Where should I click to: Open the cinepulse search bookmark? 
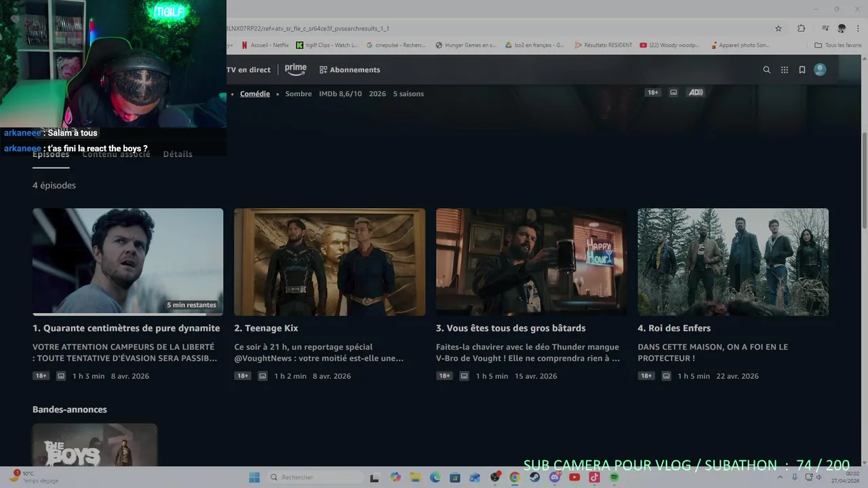pos(396,45)
